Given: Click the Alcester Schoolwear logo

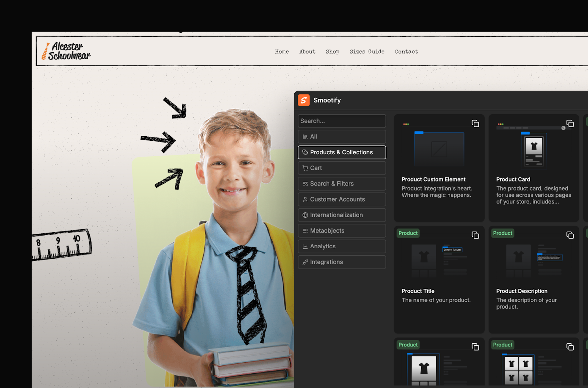Looking at the screenshot, I should pos(66,51).
